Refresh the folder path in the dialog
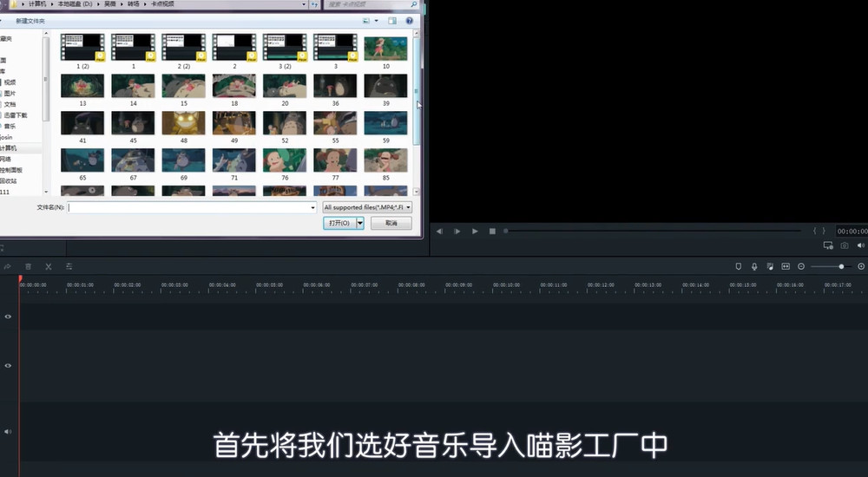 coord(314,3)
